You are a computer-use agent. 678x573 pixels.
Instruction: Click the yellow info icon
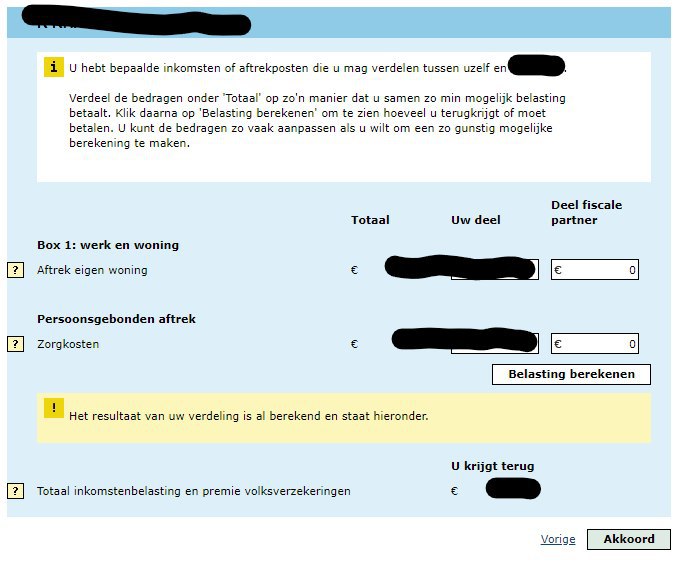click(54, 67)
